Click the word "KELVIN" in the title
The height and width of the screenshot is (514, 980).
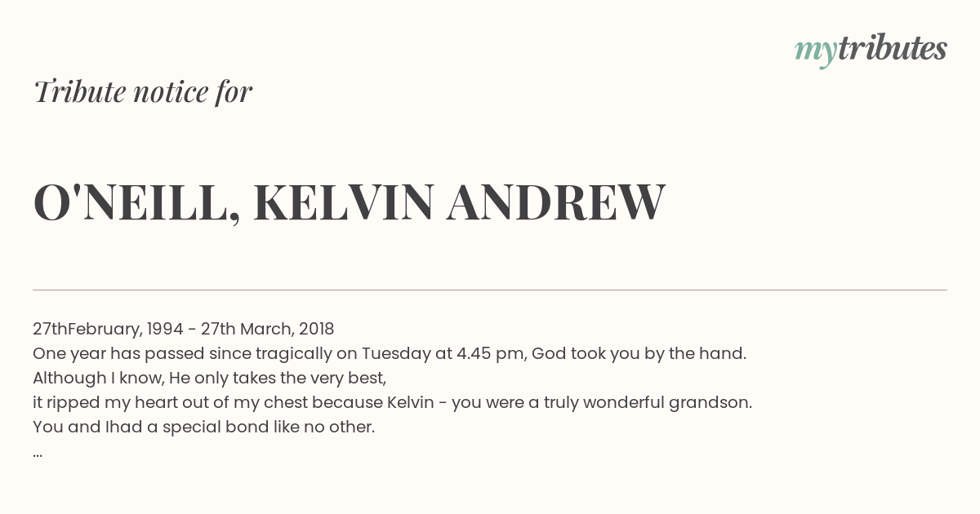(x=343, y=202)
